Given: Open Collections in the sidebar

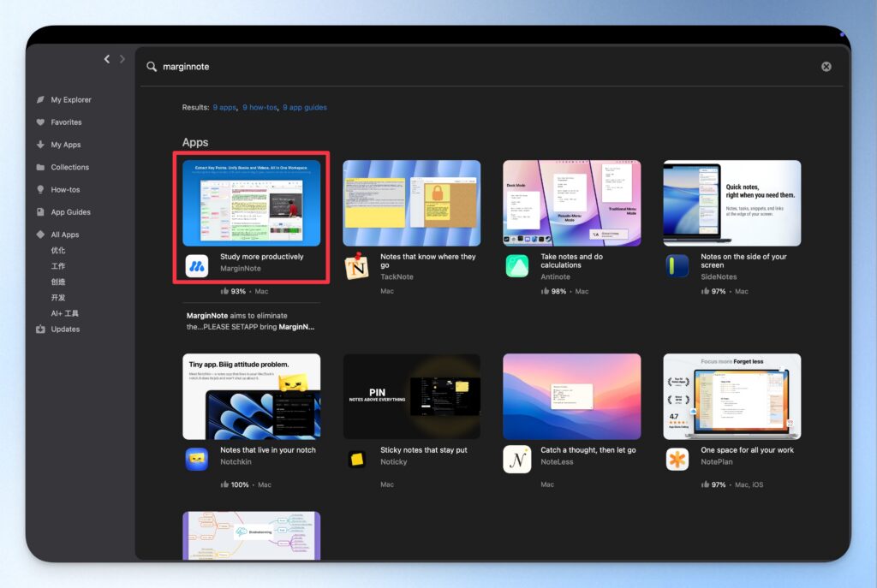Looking at the screenshot, I should click(70, 167).
